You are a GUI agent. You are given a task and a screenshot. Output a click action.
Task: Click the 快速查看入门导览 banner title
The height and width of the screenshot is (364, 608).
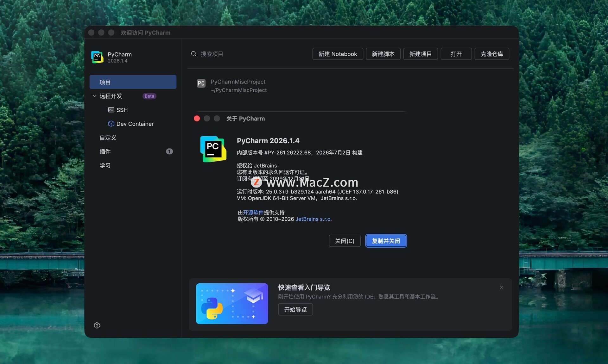(304, 287)
